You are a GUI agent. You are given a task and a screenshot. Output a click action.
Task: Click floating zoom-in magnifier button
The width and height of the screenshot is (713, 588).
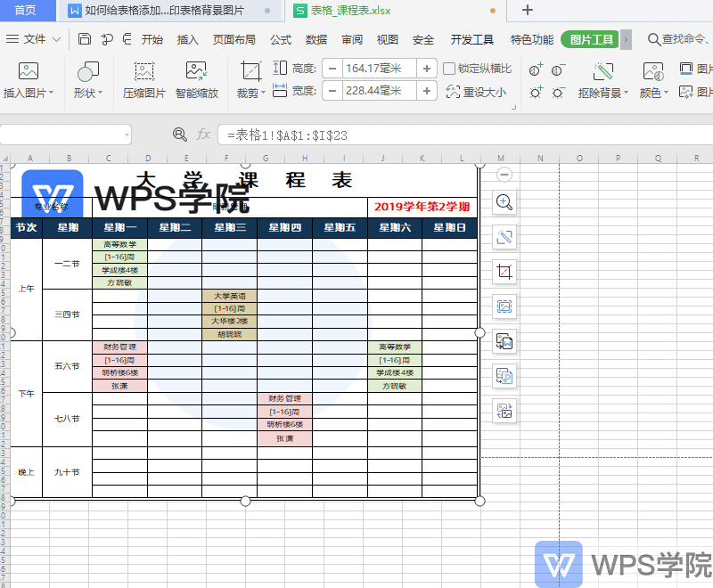coord(504,202)
